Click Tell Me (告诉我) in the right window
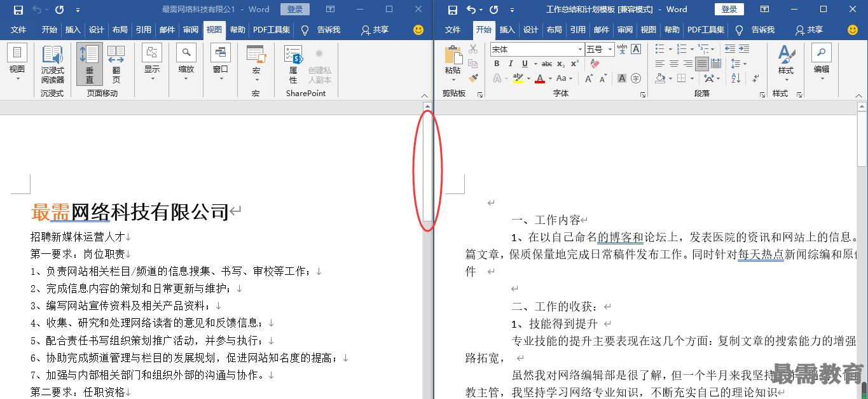 [755, 30]
